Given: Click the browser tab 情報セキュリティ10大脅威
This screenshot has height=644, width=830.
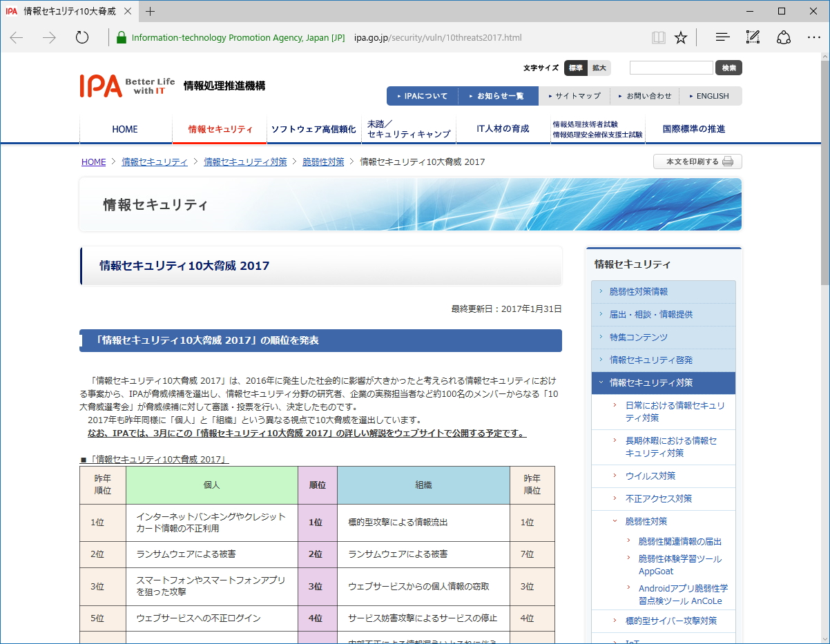Looking at the screenshot, I should [69, 11].
